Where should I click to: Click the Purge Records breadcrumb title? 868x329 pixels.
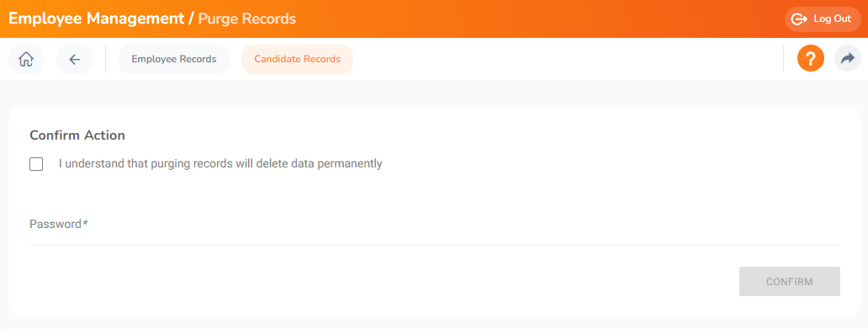[247, 19]
